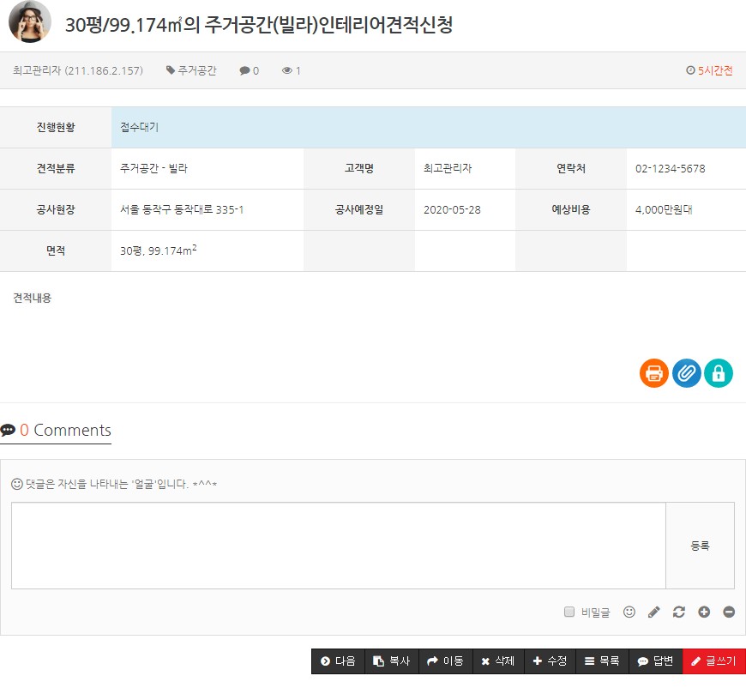Shrink comment box with minus circle icon
The image size is (746, 700).
point(729,612)
